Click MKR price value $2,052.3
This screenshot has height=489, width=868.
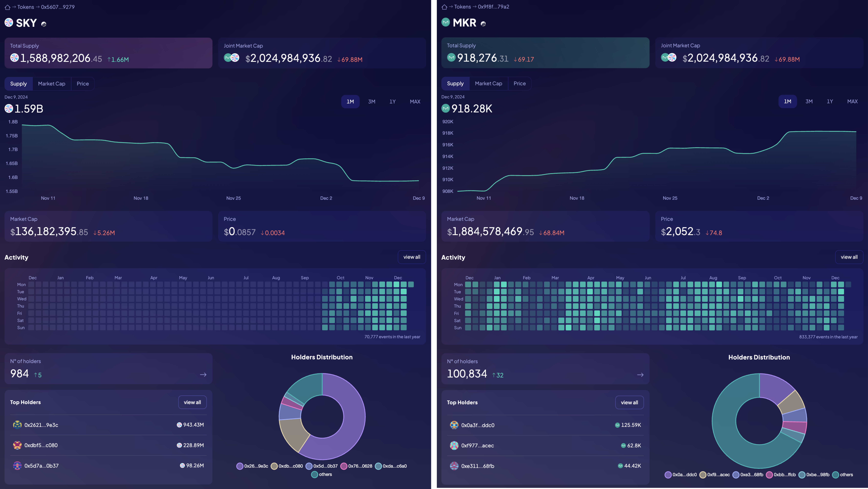pyautogui.click(x=681, y=232)
